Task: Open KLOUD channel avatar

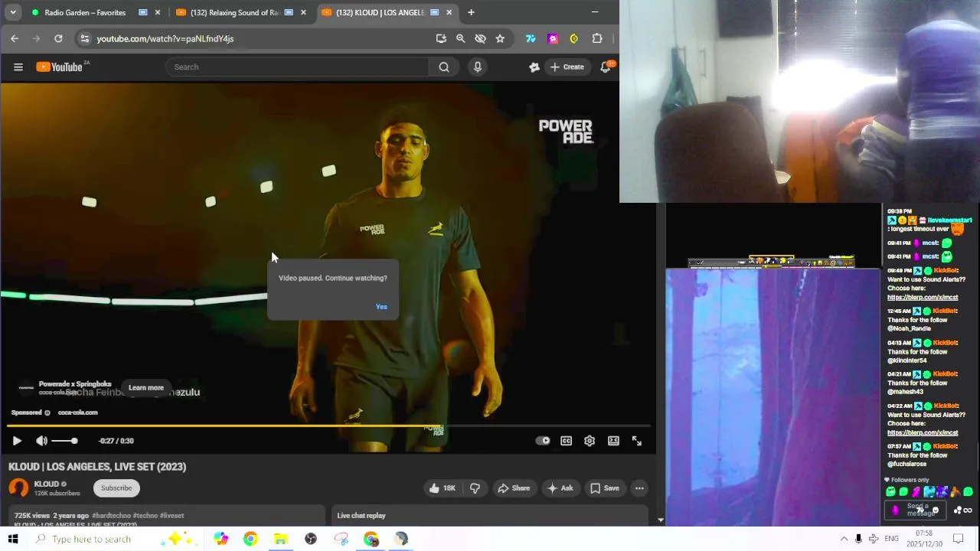Action: (18, 488)
